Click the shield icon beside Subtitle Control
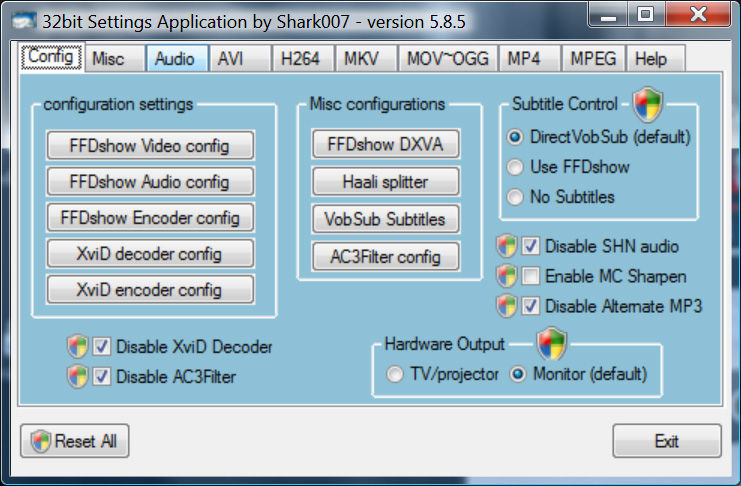The image size is (741, 486). click(648, 103)
